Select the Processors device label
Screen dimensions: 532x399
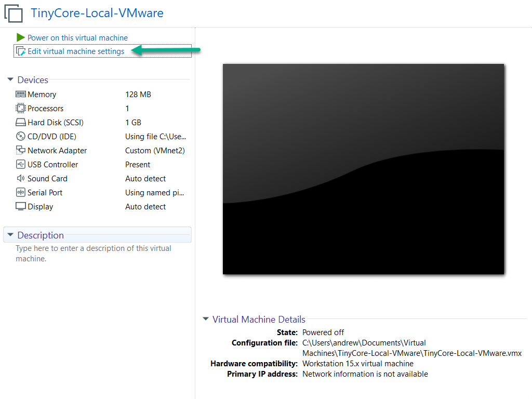point(46,109)
